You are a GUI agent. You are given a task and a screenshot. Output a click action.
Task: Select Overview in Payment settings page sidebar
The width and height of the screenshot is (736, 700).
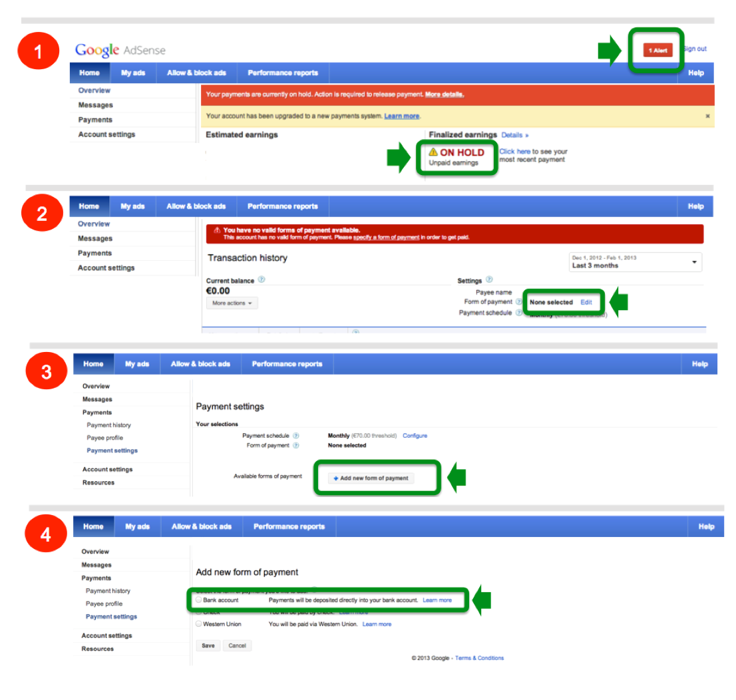click(x=96, y=386)
